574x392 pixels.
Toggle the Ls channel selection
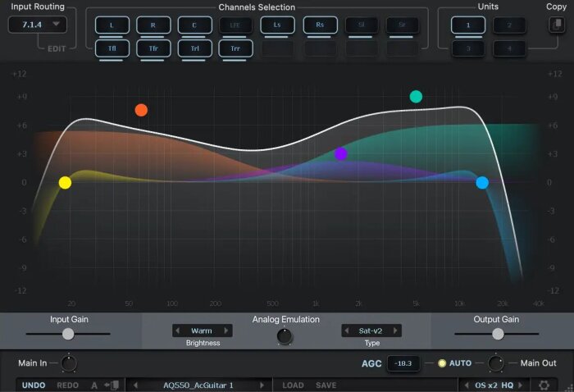point(277,25)
